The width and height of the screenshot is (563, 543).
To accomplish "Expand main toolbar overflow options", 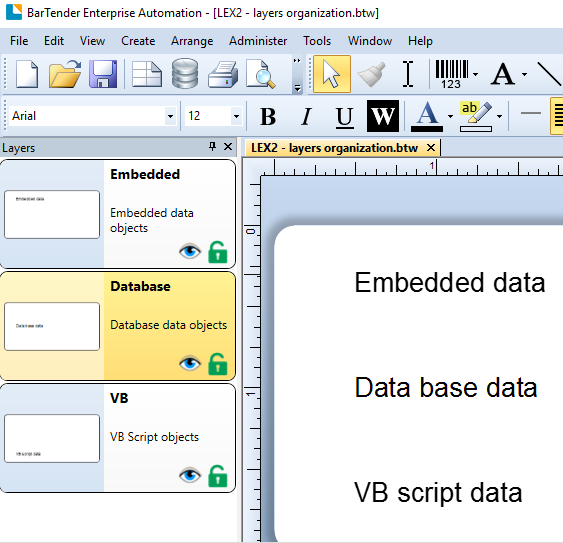I will [x=297, y=75].
